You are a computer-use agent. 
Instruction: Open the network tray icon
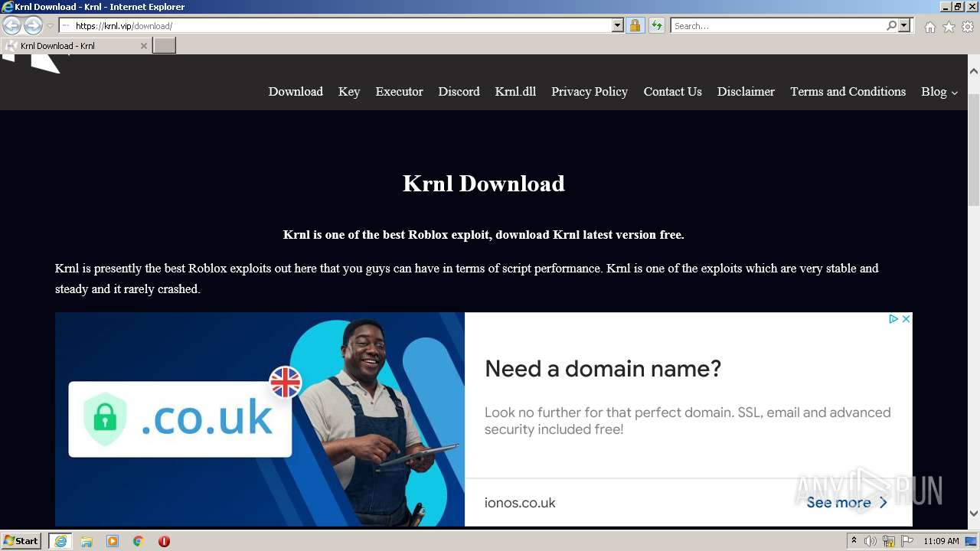coord(889,541)
